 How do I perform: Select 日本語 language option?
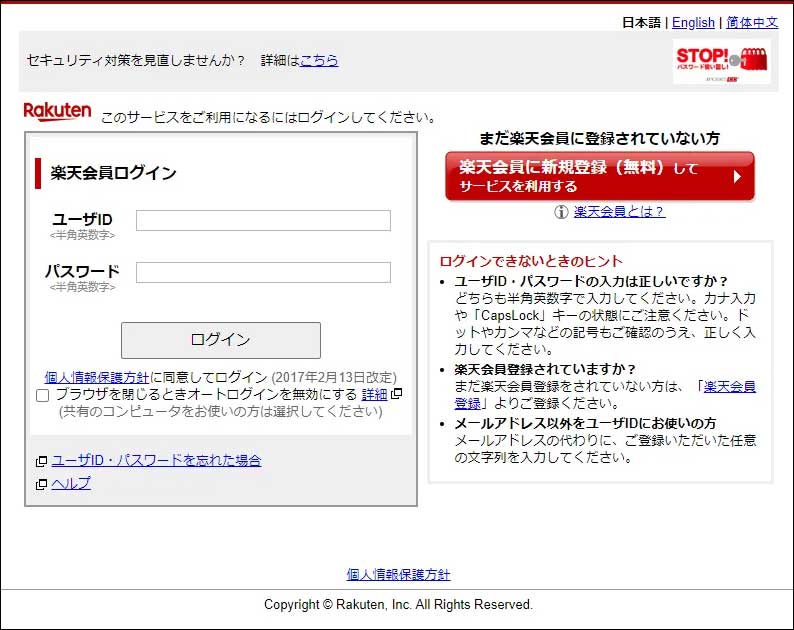pos(641,23)
